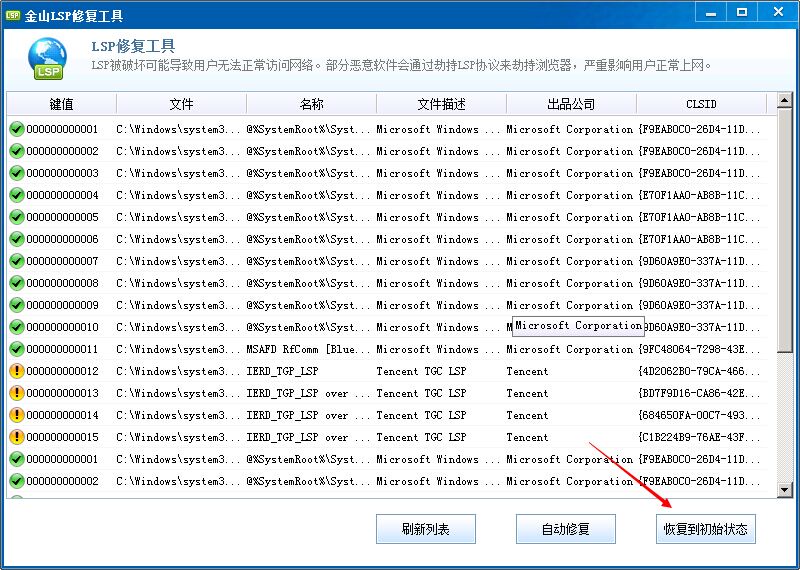800x570 pixels.
Task: Click the 恢复到初始状态 button
Action: click(706, 529)
